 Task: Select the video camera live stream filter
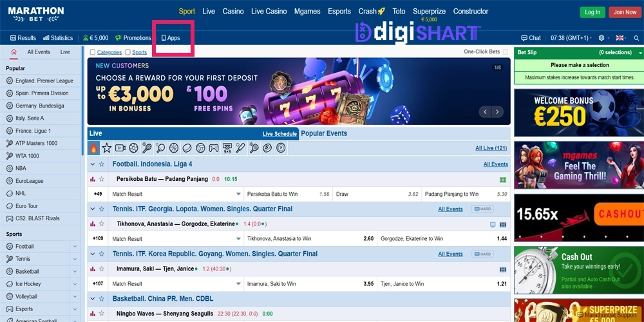120,148
